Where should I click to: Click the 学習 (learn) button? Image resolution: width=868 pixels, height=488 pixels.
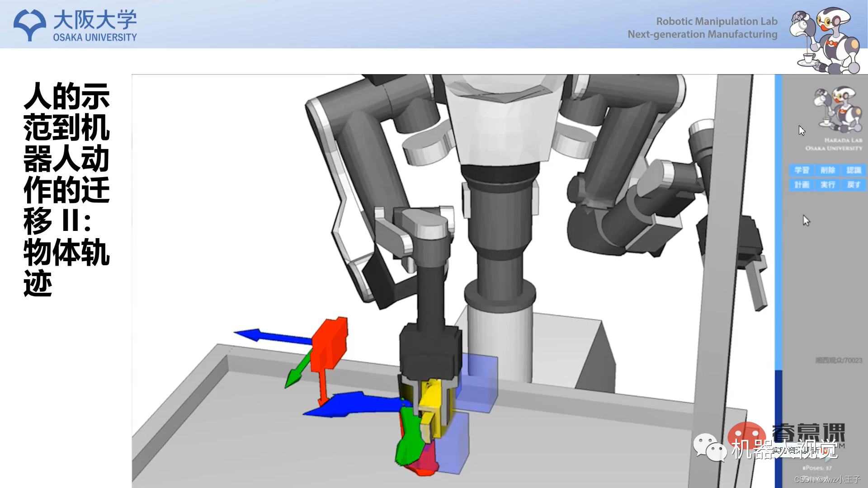(x=802, y=170)
